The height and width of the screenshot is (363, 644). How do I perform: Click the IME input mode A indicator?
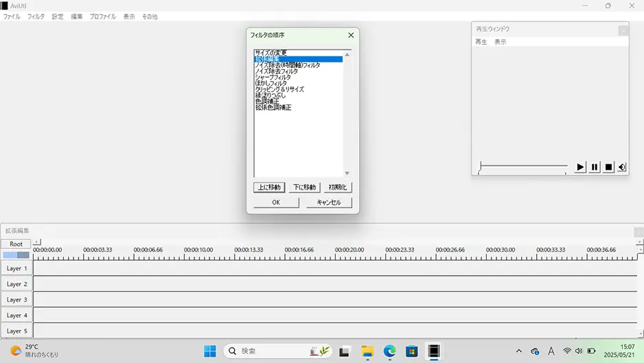551,351
